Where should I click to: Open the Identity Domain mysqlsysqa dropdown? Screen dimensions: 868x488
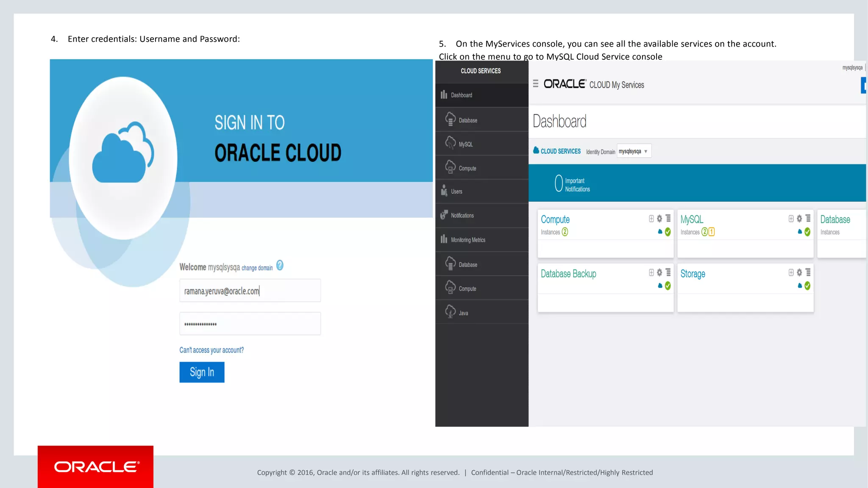[x=634, y=151]
